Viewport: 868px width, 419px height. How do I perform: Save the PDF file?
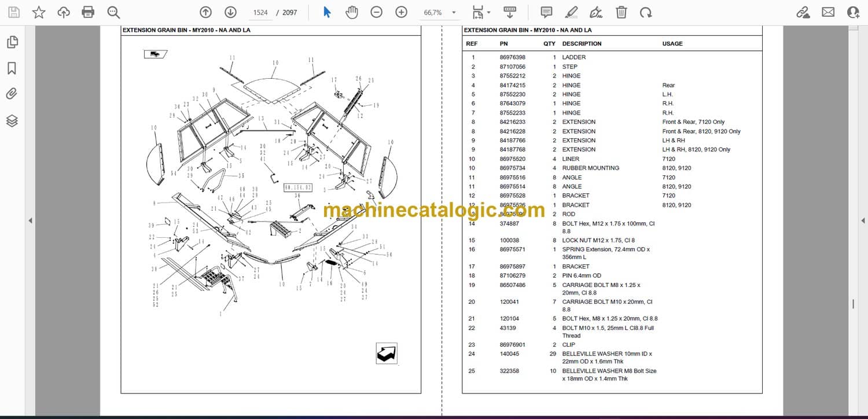point(14,12)
